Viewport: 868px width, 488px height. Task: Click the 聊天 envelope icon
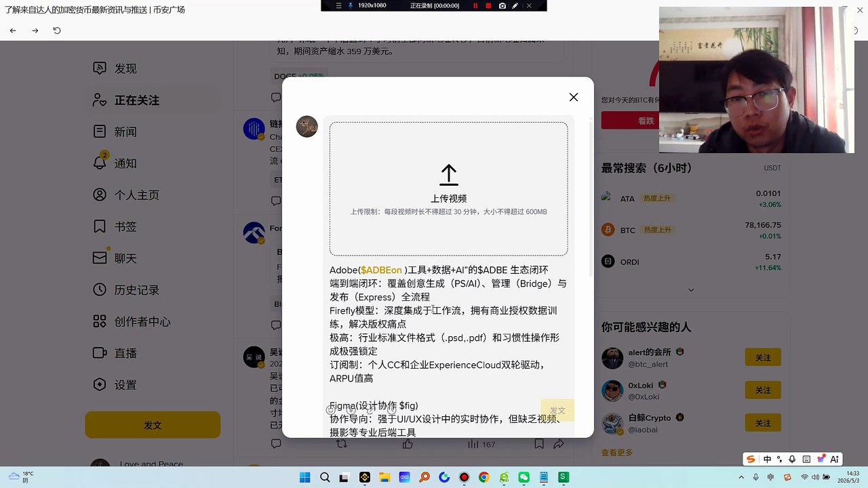(x=100, y=258)
